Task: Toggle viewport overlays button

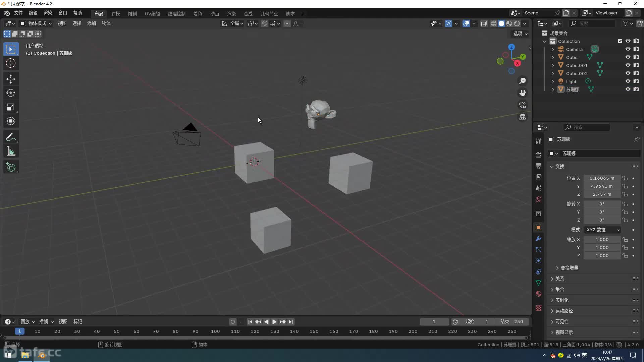Action: pyautogui.click(x=466, y=23)
